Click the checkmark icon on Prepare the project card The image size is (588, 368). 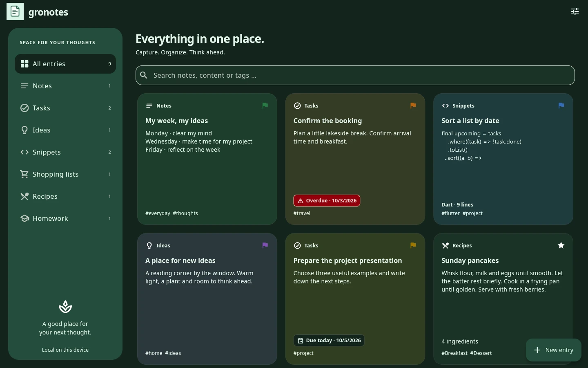[297, 246]
